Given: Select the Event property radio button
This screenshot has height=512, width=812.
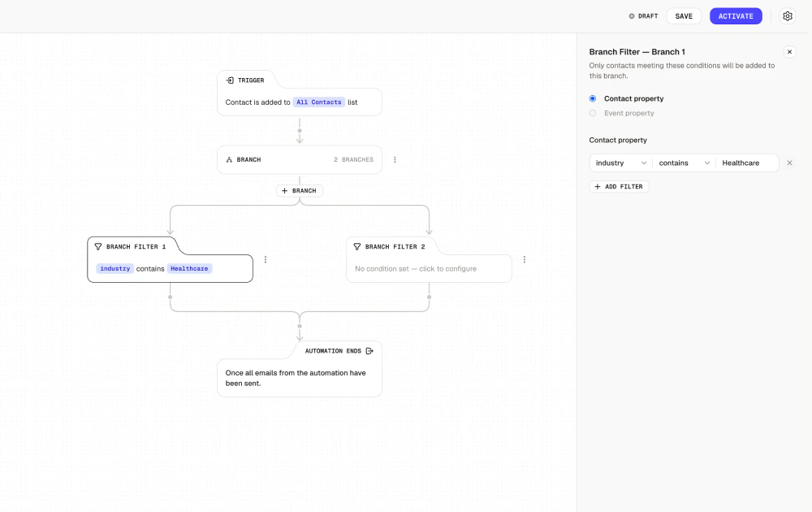Looking at the screenshot, I should tap(593, 113).
